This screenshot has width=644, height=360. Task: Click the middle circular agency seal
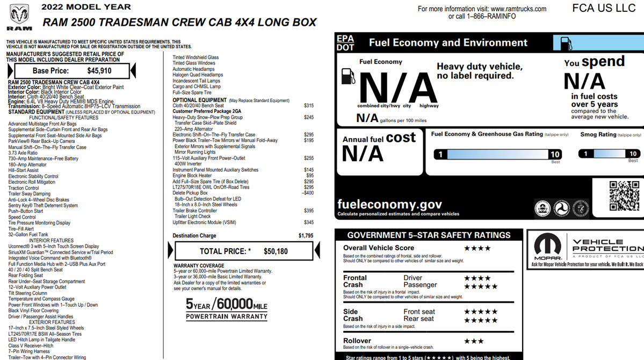pyautogui.click(x=561, y=207)
